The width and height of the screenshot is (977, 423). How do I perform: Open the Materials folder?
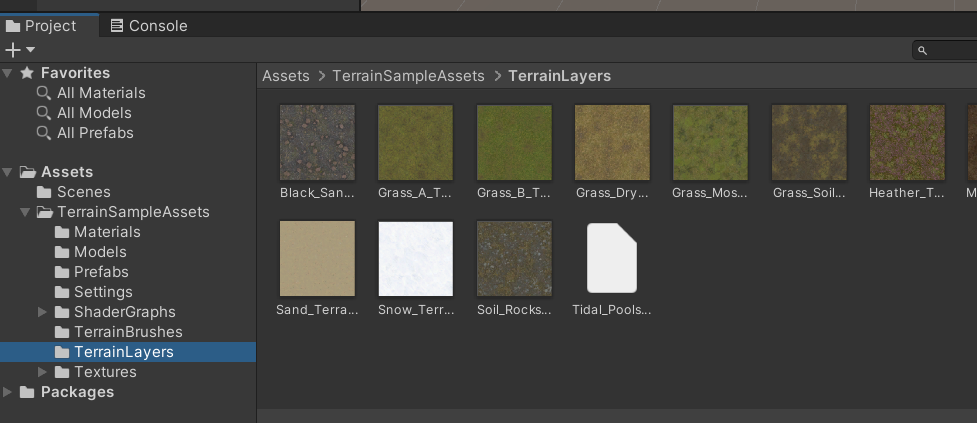tap(107, 232)
